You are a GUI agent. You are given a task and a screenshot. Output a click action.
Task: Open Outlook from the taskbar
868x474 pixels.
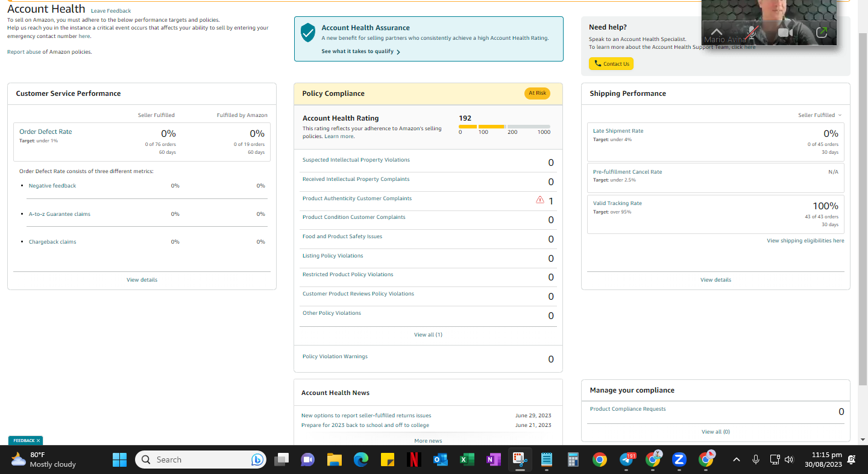[x=441, y=460]
